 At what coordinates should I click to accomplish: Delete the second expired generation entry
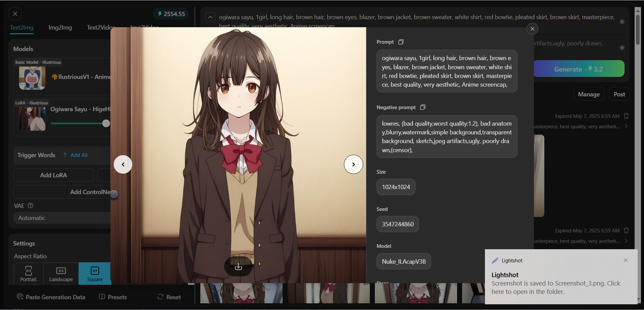(626, 230)
